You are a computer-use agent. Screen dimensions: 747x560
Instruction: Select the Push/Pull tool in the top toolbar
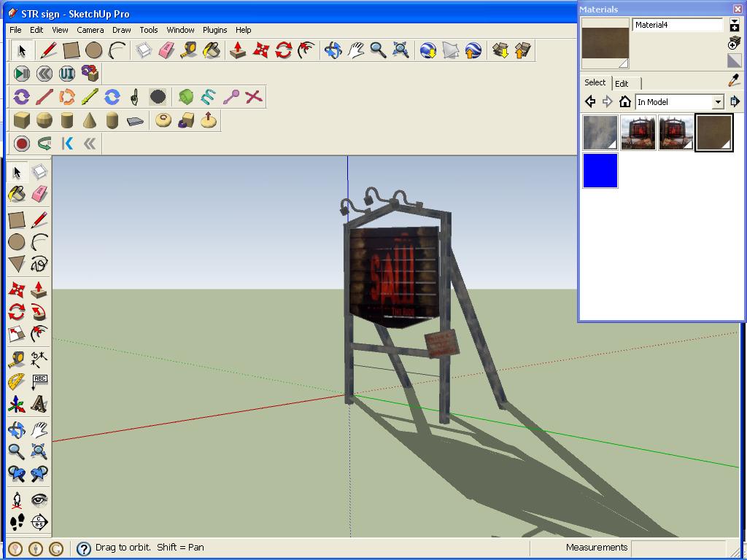[x=237, y=50]
